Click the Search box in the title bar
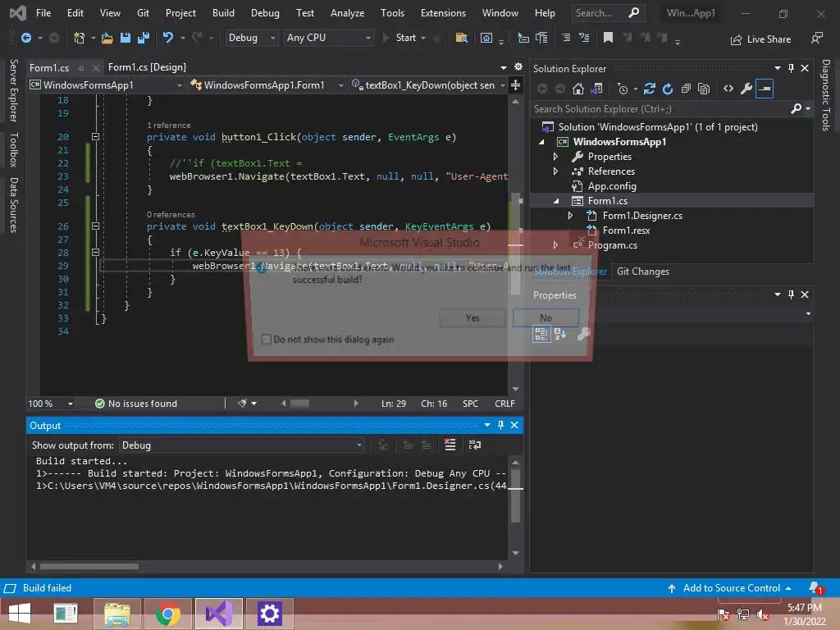Viewport: 840px width, 630px height. click(x=608, y=13)
